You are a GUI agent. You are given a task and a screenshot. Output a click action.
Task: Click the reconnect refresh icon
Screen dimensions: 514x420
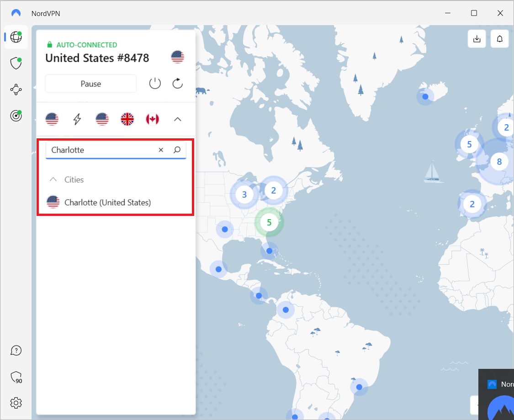pyautogui.click(x=177, y=84)
